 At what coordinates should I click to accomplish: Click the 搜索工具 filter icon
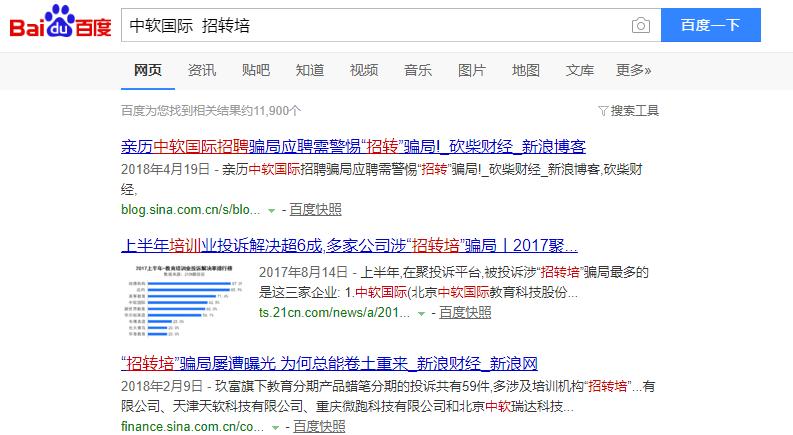pyautogui.click(x=603, y=111)
